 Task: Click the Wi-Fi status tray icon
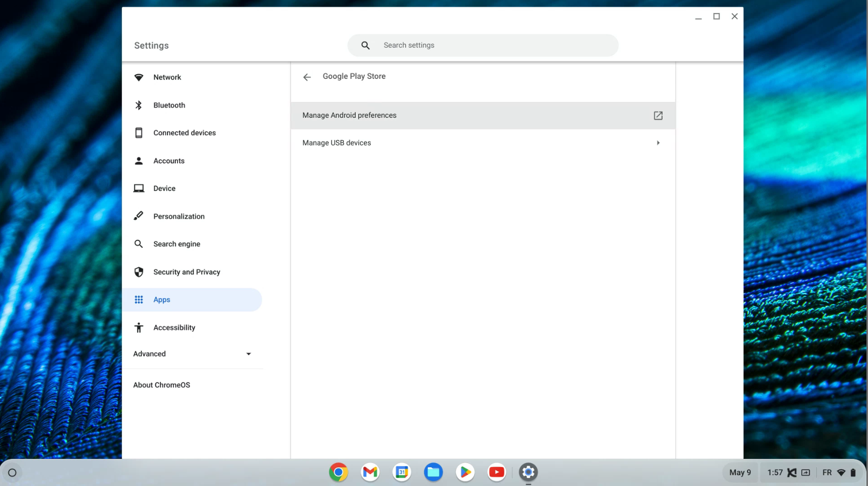tap(841, 473)
